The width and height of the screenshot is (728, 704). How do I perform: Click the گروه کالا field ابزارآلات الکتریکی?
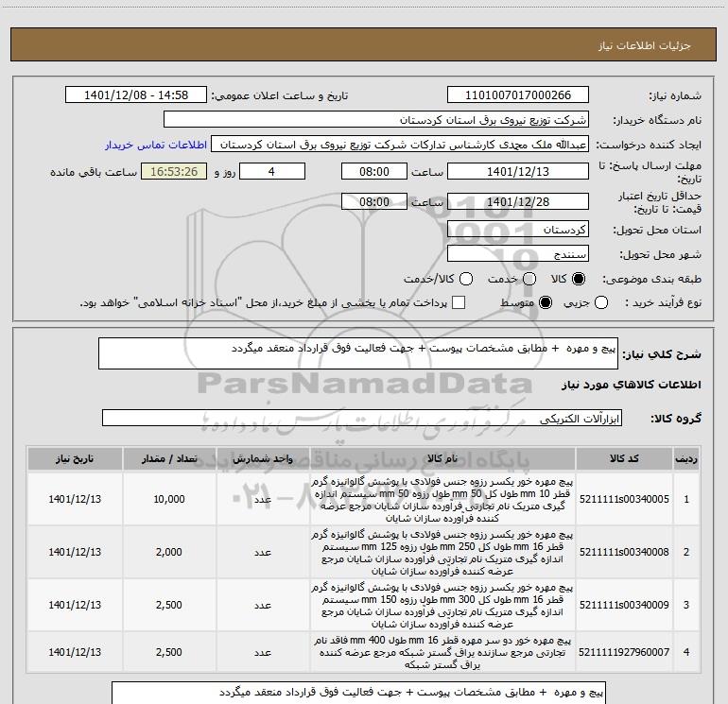point(362,418)
